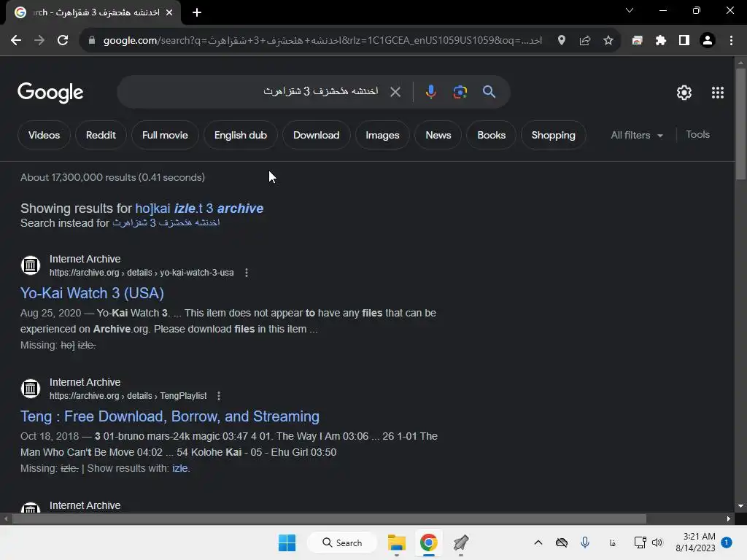Toggle the browser side panel
The width and height of the screenshot is (747, 560).
click(x=684, y=41)
